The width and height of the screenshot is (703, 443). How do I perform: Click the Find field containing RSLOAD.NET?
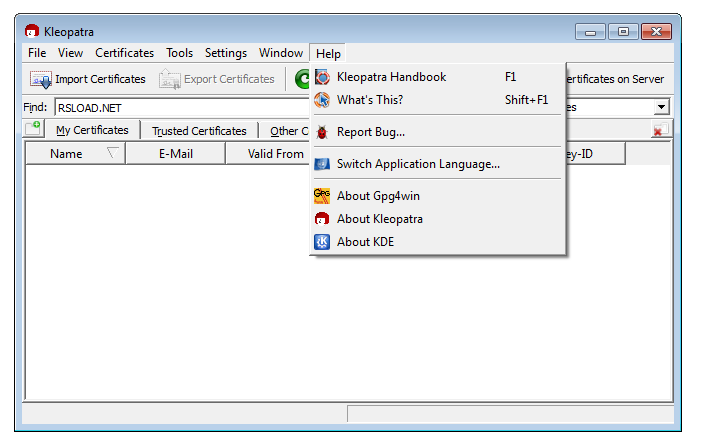point(182,108)
